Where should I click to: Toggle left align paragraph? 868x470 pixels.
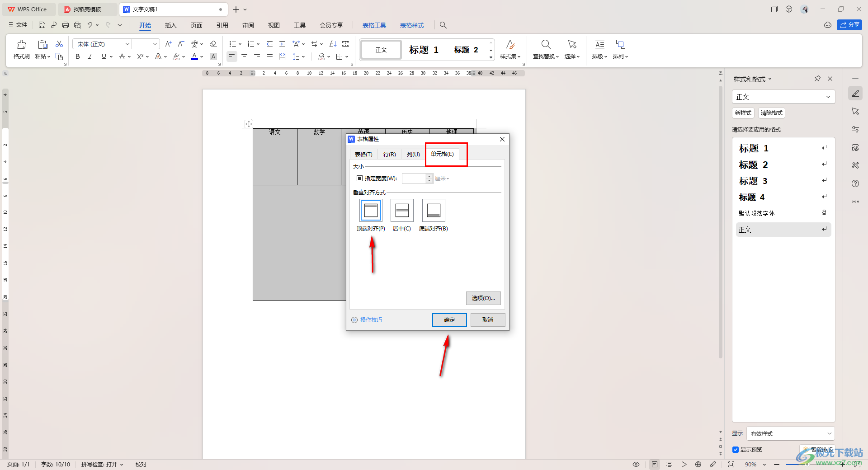click(x=231, y=56)
